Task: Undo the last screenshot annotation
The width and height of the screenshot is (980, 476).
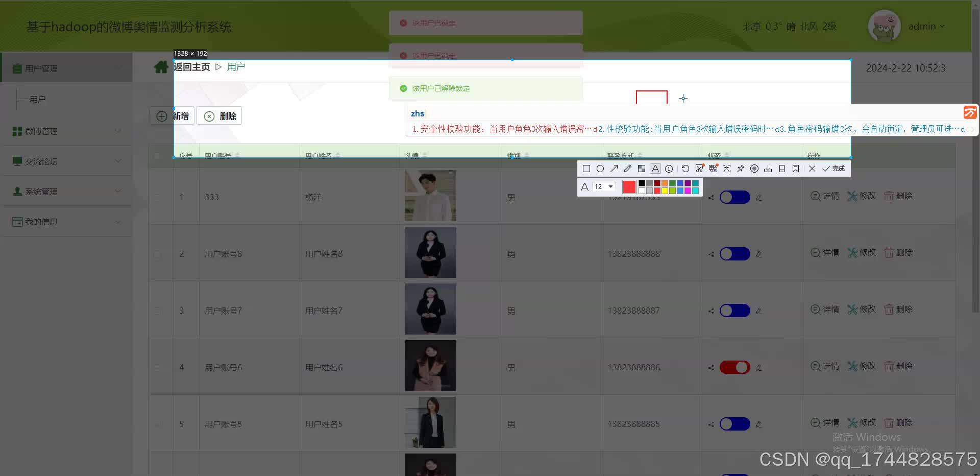Action: point(685,169)
